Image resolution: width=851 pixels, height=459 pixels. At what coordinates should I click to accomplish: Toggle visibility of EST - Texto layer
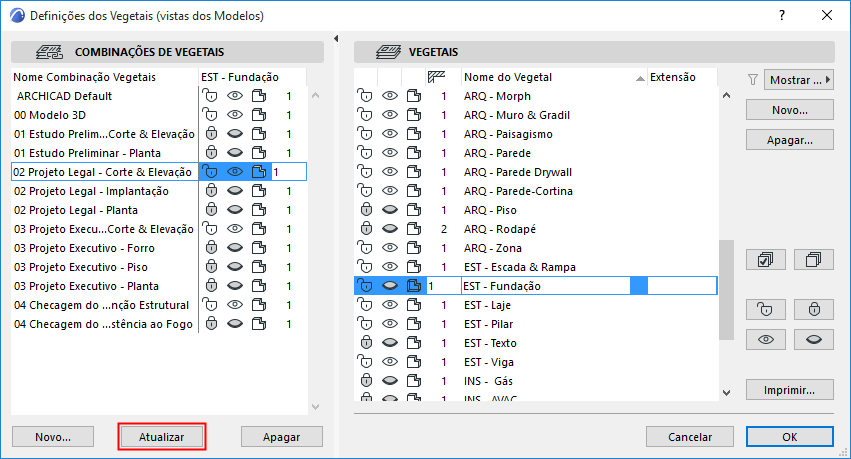[389, 343]
